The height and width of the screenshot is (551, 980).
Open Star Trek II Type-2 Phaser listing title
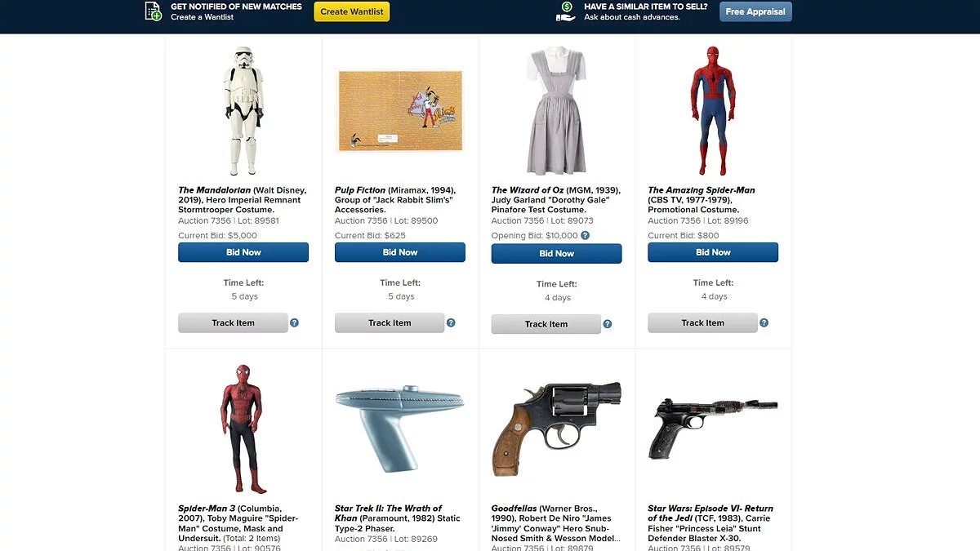tap(398, 518)
